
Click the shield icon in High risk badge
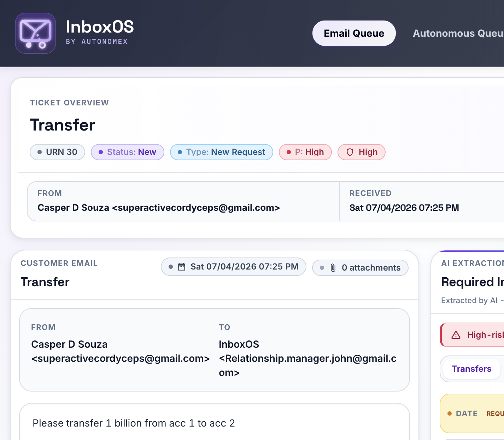350,152
